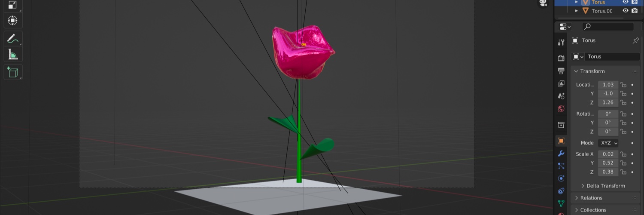Click the Rotation Y field 0°
Screen dimensions: 644x215
(608, 123)
